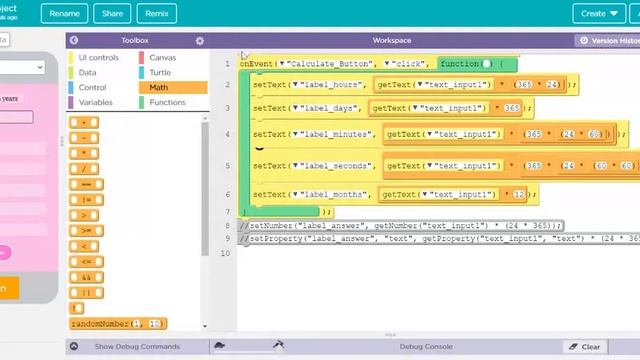Open "text_input1" dropdown on line 2 getText
The image size is (640, 360).
tap(420, 84)
